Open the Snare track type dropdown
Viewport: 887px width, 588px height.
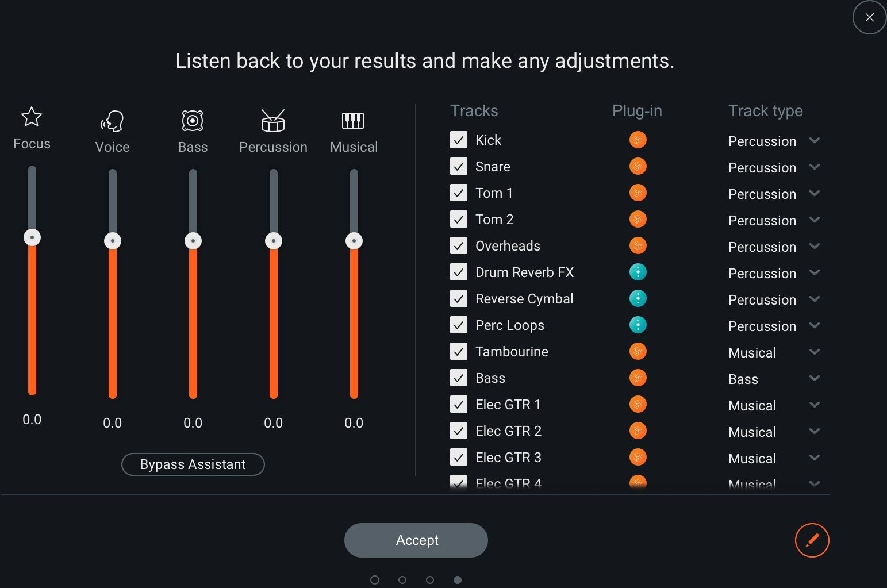pos(774,167)
